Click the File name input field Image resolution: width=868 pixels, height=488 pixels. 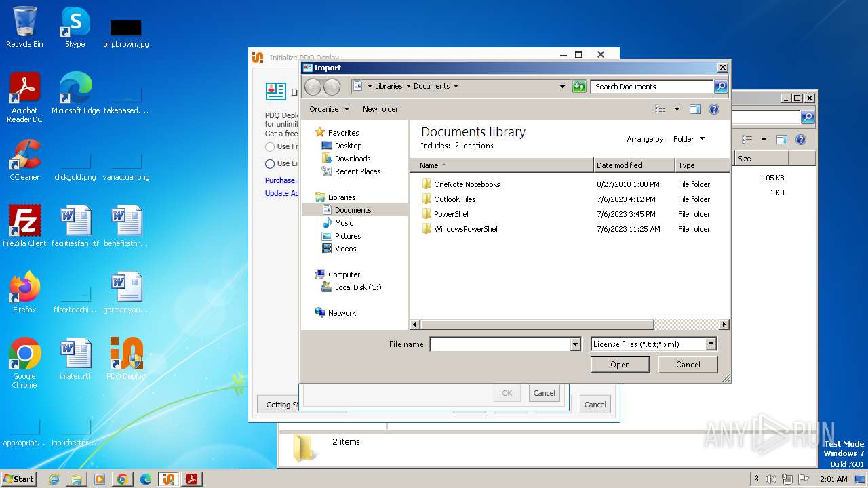point(500,344)
